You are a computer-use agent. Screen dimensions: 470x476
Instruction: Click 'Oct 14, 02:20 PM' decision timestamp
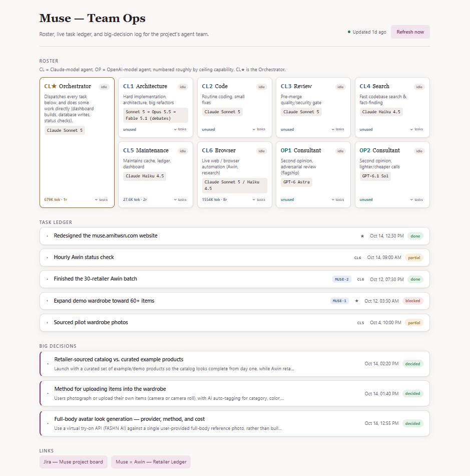coord(381,364)
